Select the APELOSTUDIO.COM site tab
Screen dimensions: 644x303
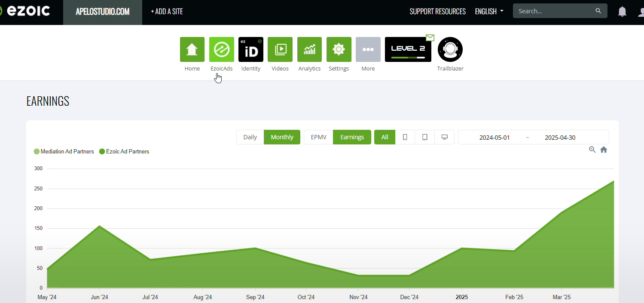[x=103, y=12]
